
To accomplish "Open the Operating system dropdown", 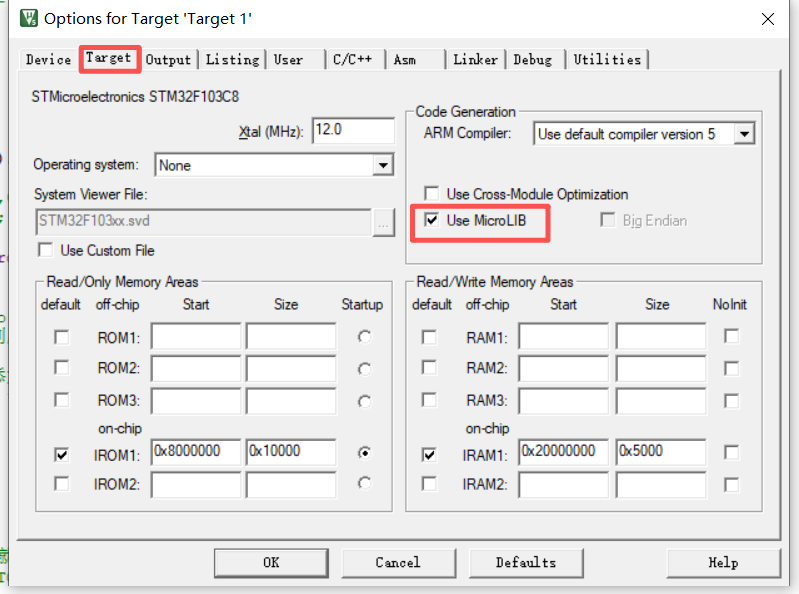I will tap(383, 165).
